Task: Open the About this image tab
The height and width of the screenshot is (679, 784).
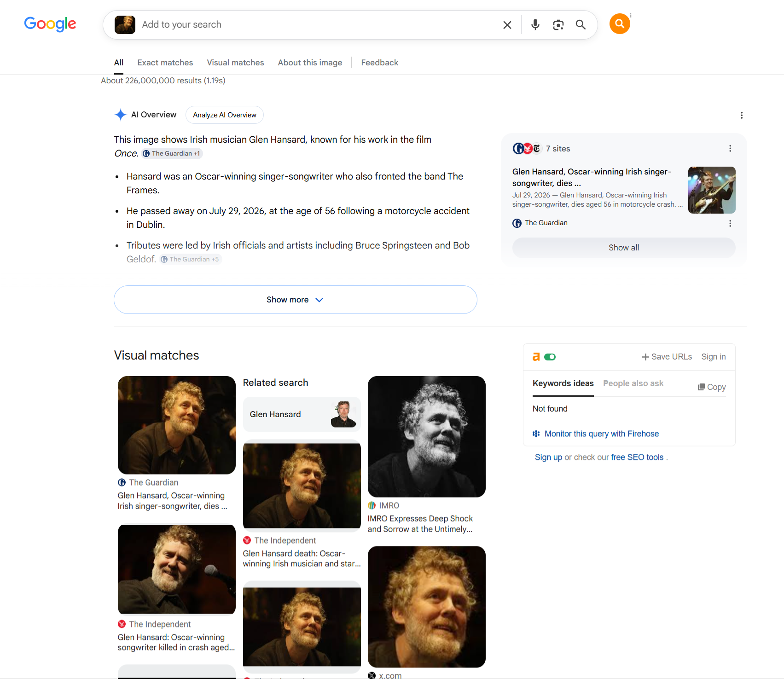Action: pyautogui.click(x=310, y=63)
